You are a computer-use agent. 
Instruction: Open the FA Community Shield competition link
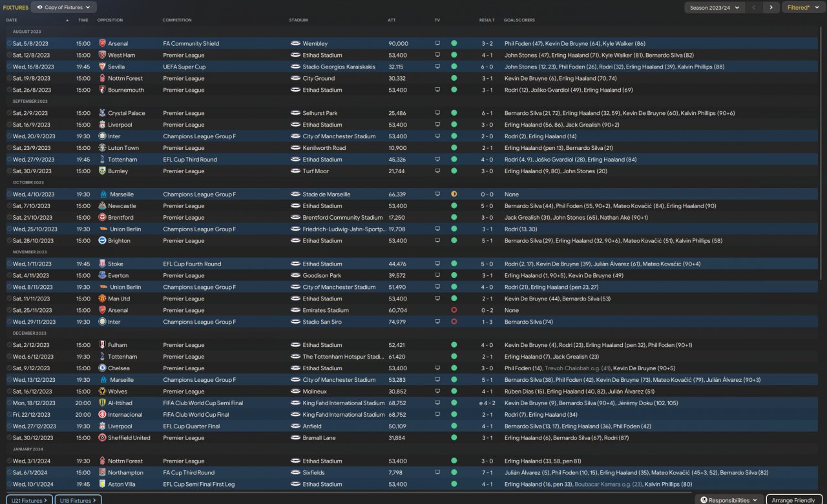(x=191, y=43)
